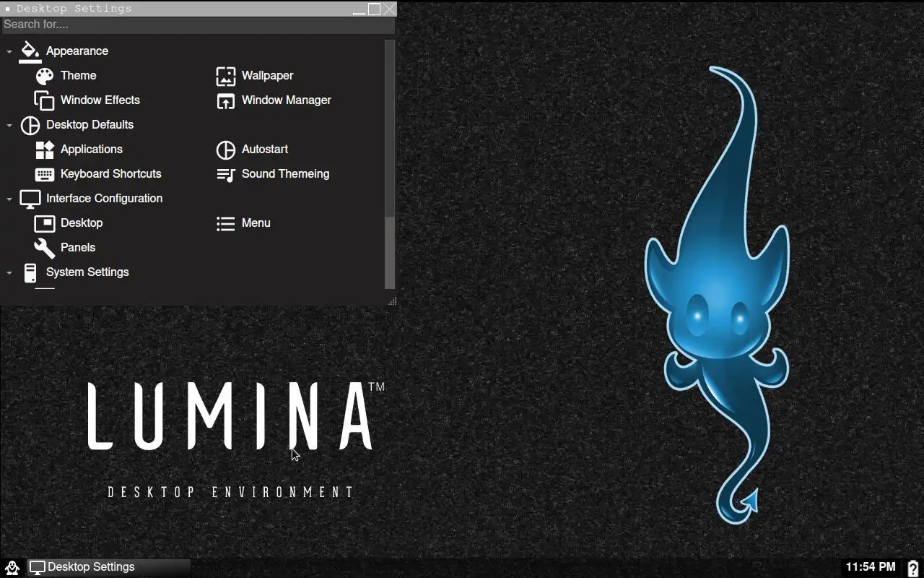Select the Theme text entry
The width and height of the screenshot is (924, 578).
tap(79, 76)
